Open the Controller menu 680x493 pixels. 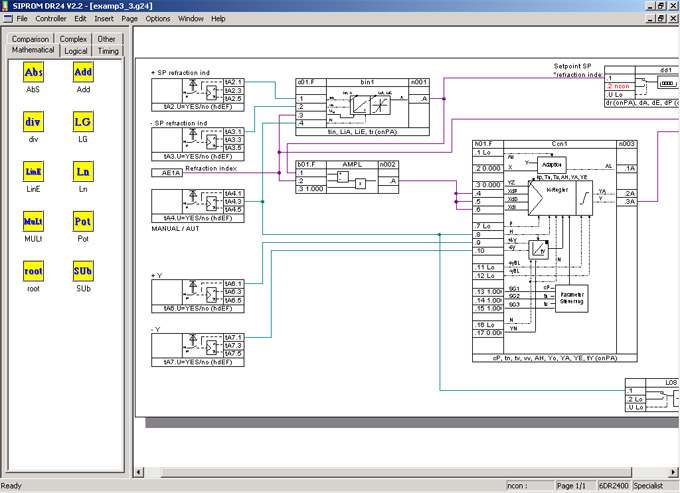(50, 19)
